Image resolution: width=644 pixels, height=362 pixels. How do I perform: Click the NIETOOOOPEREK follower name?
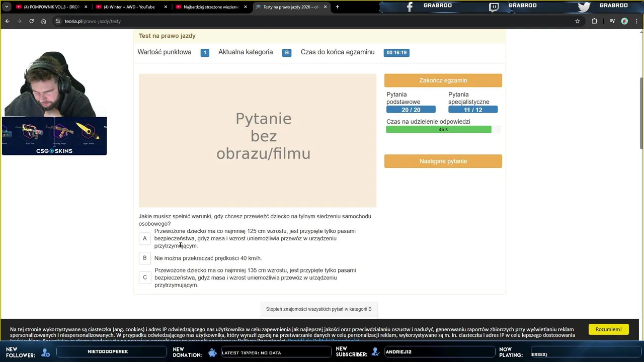point(108,352)
